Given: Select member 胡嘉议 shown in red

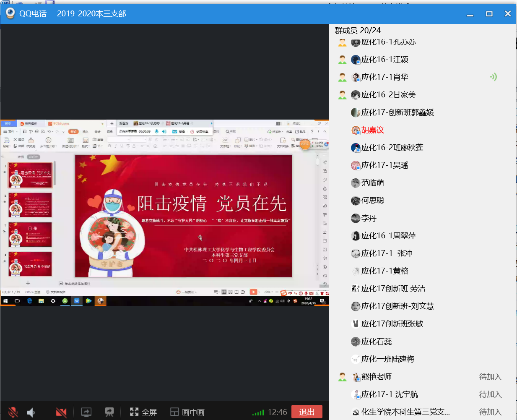Looking at the screenshot, I should pyautogui.click(x=372, y=130).
